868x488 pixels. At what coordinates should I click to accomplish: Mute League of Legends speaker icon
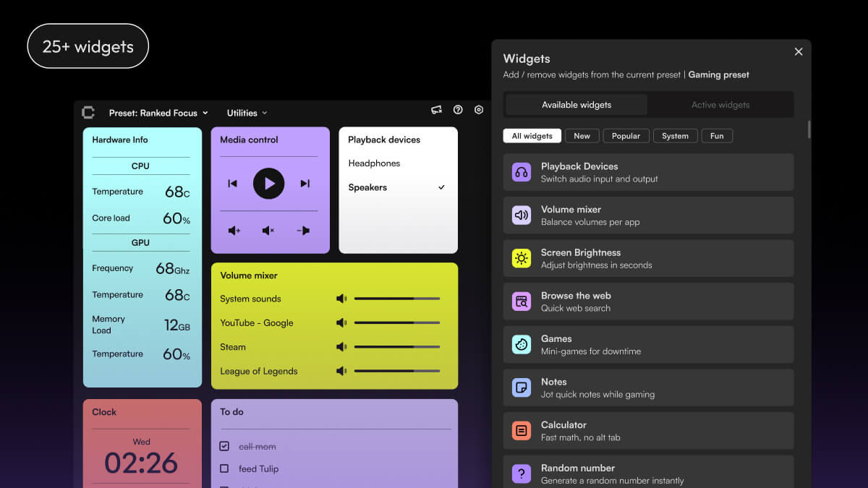tap(341, 371)
